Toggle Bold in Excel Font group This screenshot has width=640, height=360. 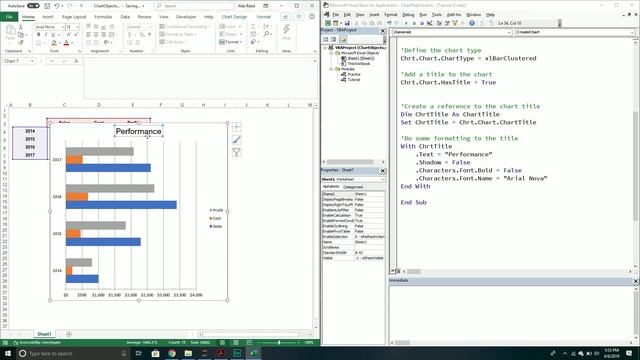click(x=38, y=35)
